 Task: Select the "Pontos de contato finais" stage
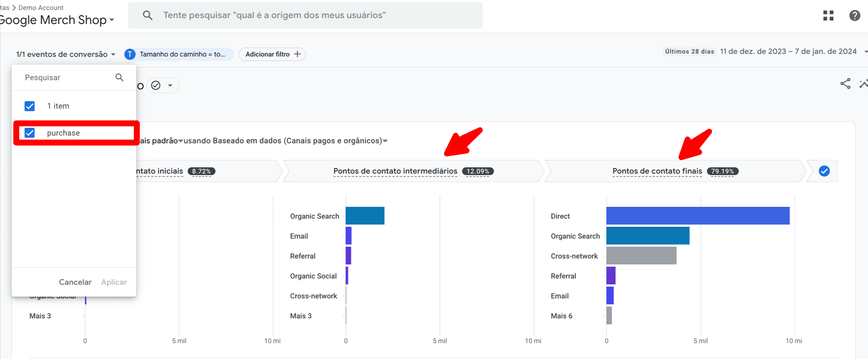tap(657, 171)
